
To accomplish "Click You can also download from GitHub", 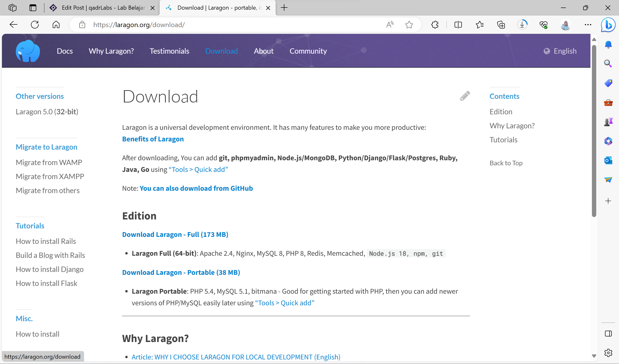I will [196, 188].
